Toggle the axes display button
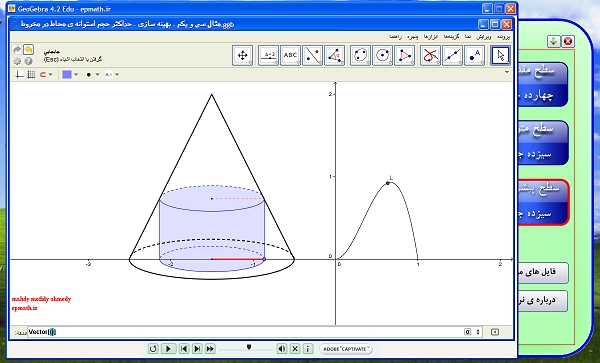 click(x=19, y=75)
